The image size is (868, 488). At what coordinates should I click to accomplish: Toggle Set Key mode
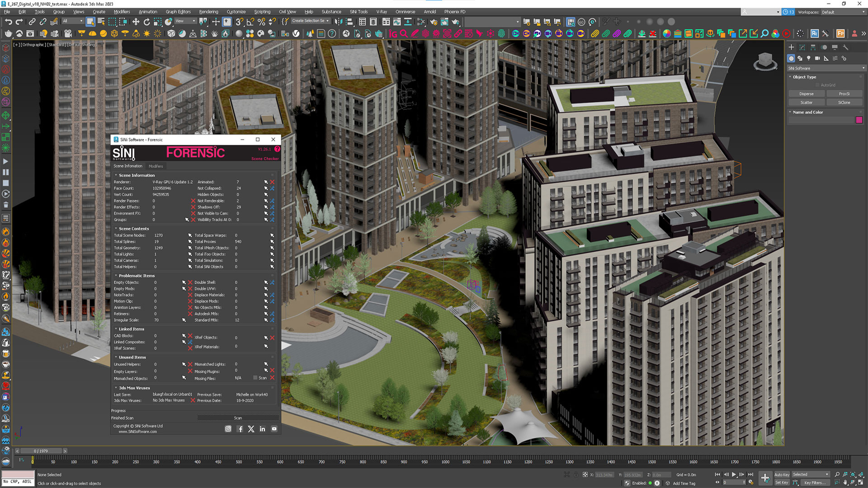(x=782, y=483)
